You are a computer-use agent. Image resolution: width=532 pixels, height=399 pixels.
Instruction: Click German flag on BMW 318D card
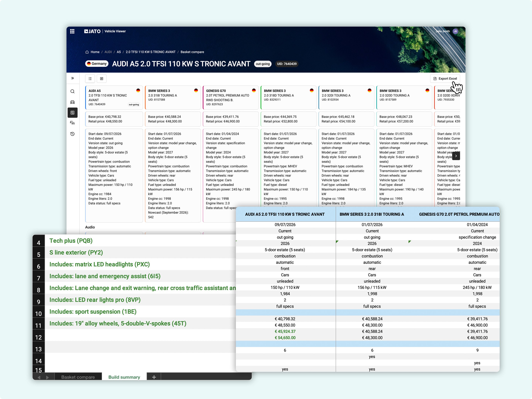(312, 91)
